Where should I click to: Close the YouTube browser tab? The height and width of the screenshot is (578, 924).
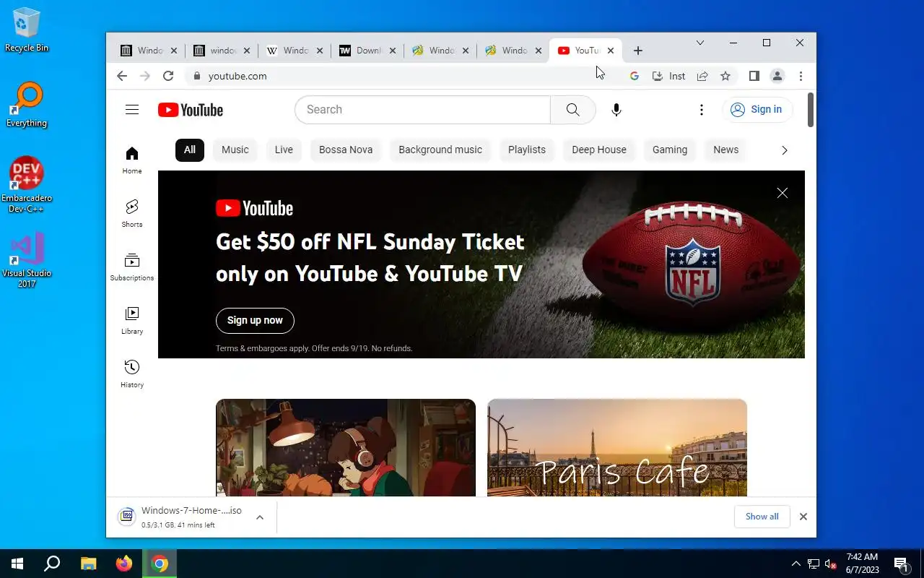click(611, 51)
